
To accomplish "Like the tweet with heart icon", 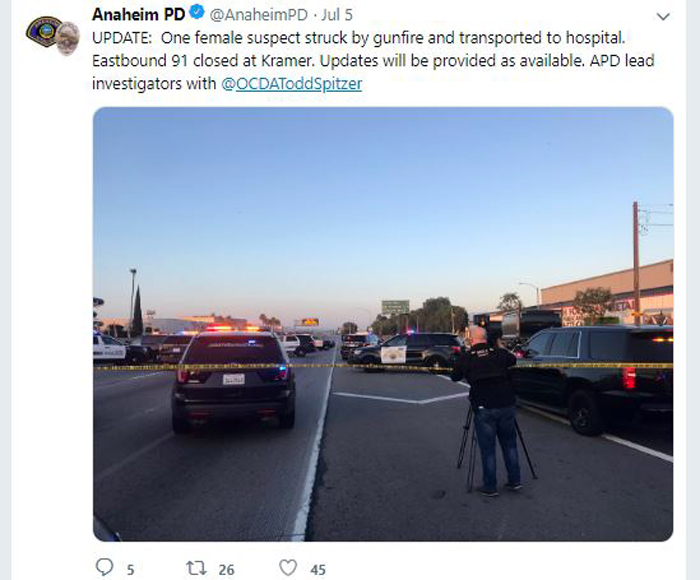I will click(288, 568).
